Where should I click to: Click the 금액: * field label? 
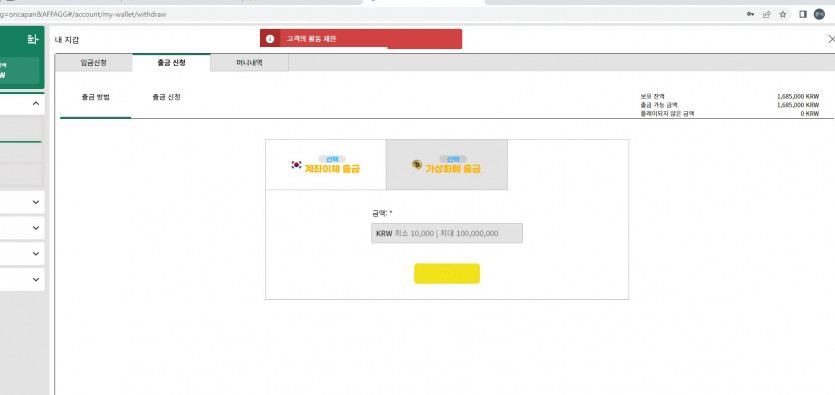coord(382,213)
